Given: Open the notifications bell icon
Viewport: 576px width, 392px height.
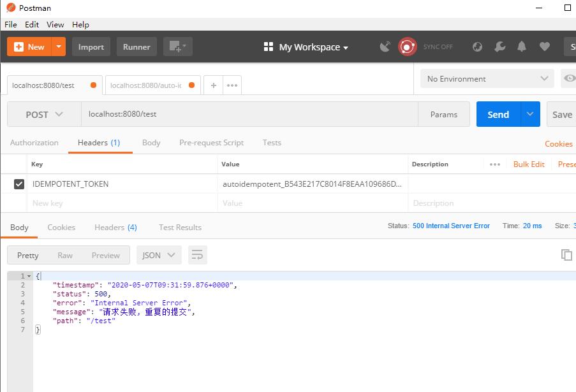Looking at the screenshot, I should [522, 47].
